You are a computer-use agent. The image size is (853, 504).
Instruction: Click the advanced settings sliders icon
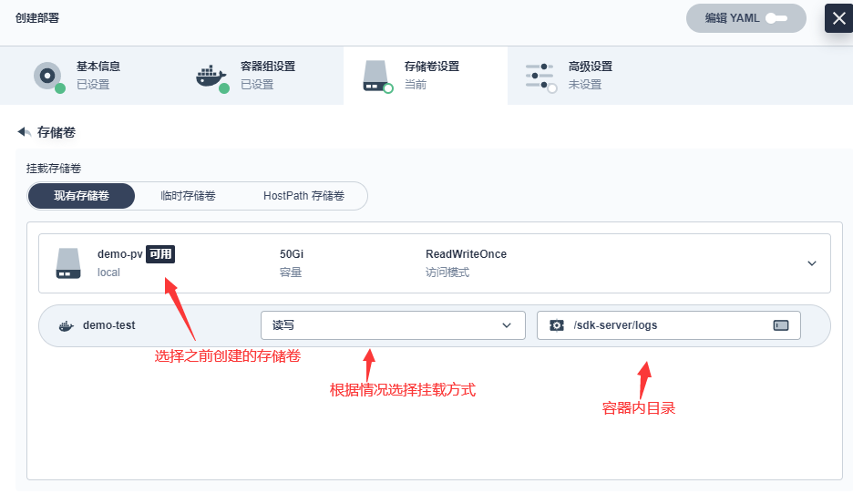(540, 76)
